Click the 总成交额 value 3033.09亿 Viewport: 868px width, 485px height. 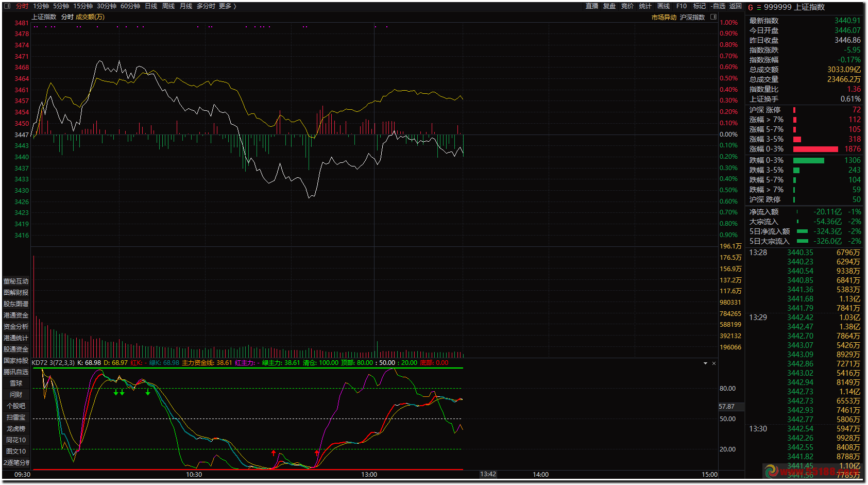(x=844, y=70)
